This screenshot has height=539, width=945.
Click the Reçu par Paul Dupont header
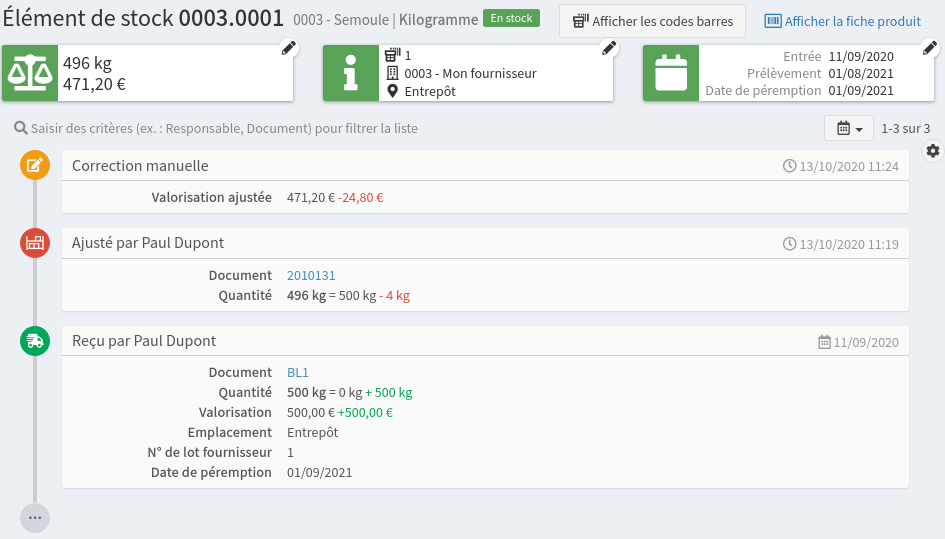pyautogui.click(x=144, y=341)
